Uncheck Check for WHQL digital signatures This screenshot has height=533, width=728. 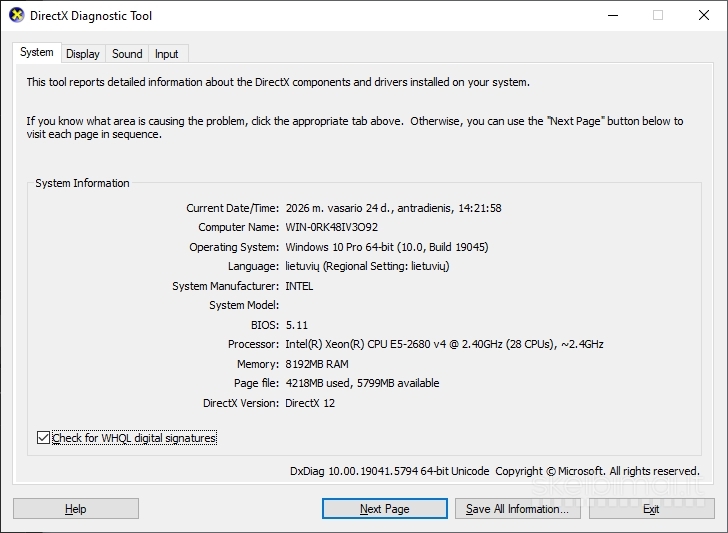coord(43,438)
